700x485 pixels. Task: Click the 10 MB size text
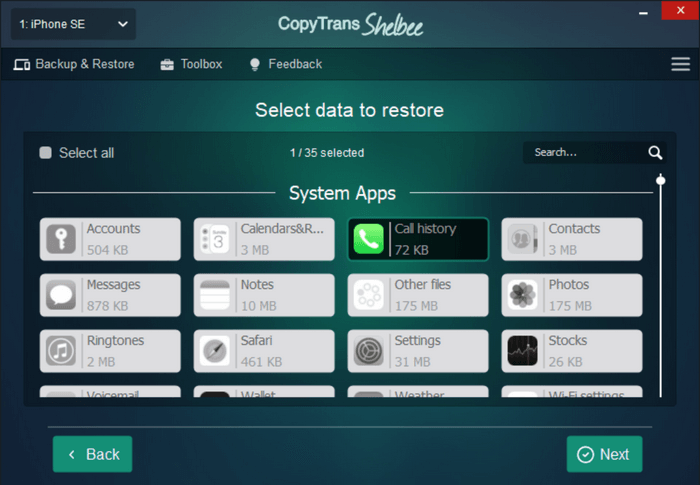[259, 306]
